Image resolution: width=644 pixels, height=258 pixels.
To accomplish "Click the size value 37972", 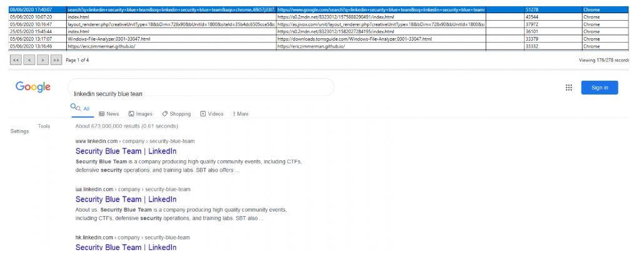I will point(531,24).
